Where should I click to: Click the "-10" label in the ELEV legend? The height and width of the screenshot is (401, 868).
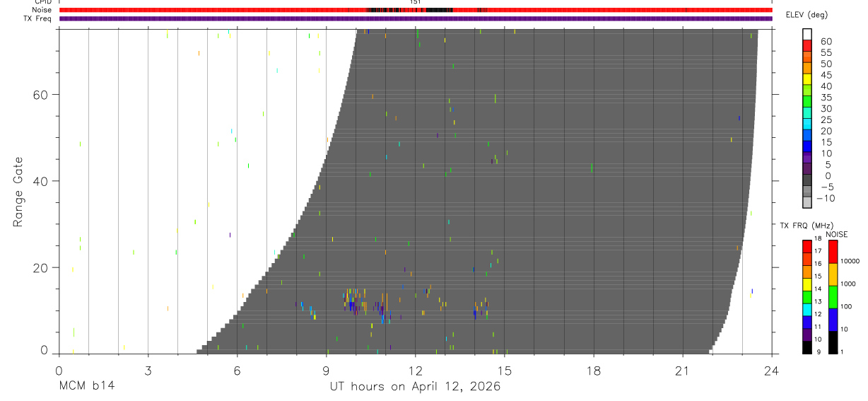pyautogui.click(x=826, y=198)
